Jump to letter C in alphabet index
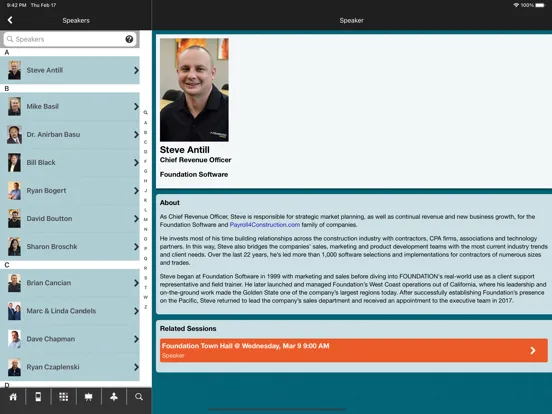Viewport: 552px width, 414px height. pos(145,142)
